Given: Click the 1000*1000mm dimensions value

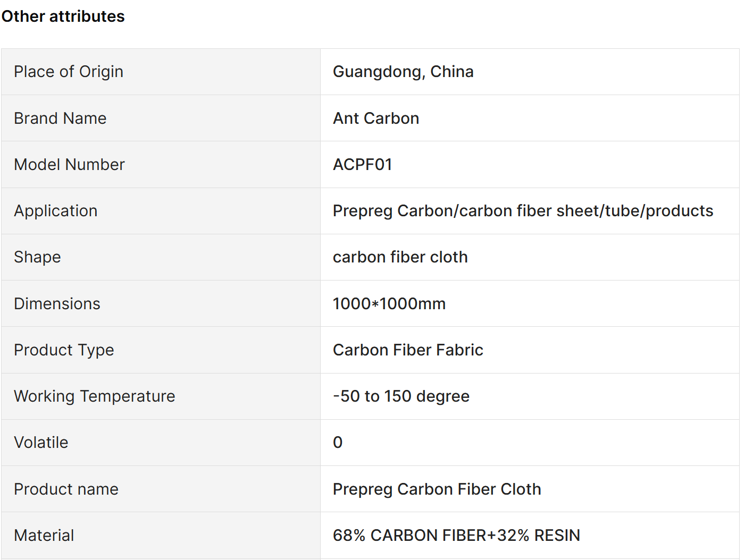Looking at the screenshot, I should pyautogui.click(x=389, y=304).
